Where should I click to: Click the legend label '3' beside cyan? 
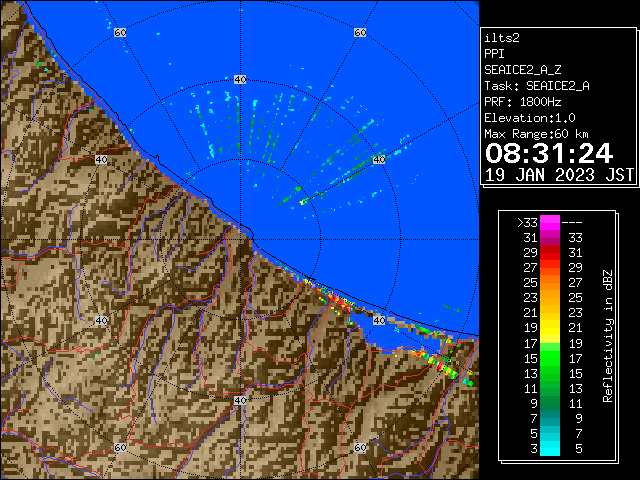(x=534, y=449)
